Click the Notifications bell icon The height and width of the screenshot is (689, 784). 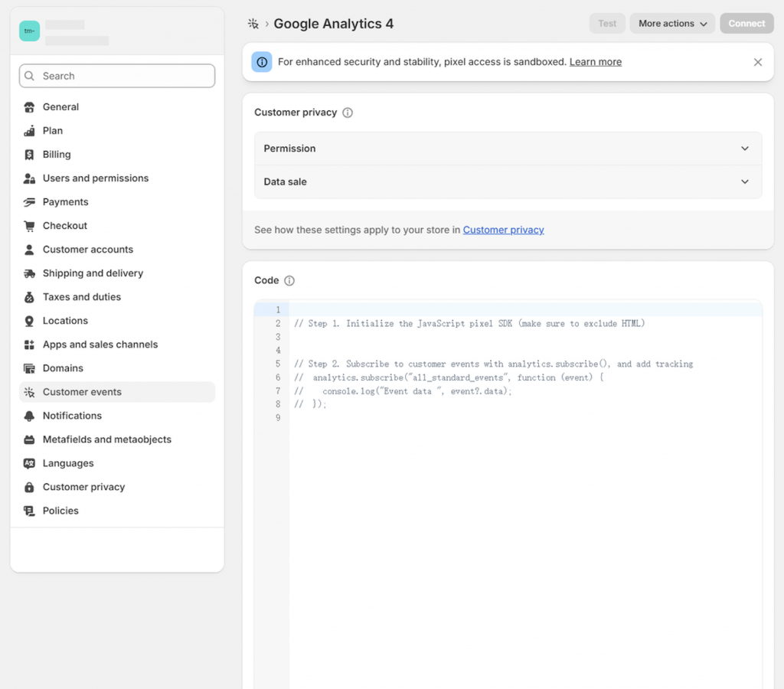coord(30,416)
